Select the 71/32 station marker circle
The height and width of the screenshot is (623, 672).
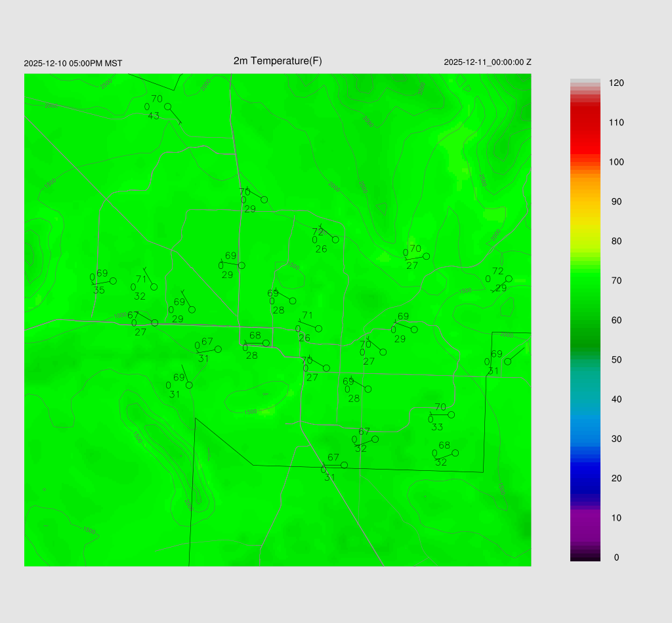point(154,287)
